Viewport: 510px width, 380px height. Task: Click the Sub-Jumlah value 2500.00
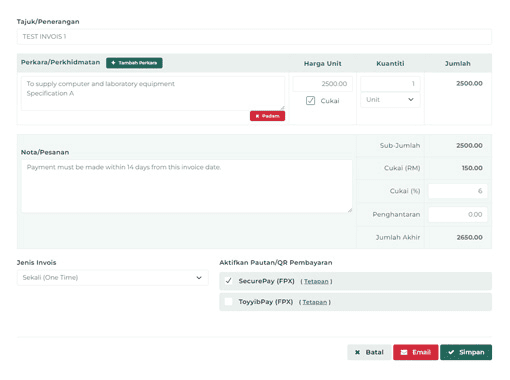[x=469, y=145]
